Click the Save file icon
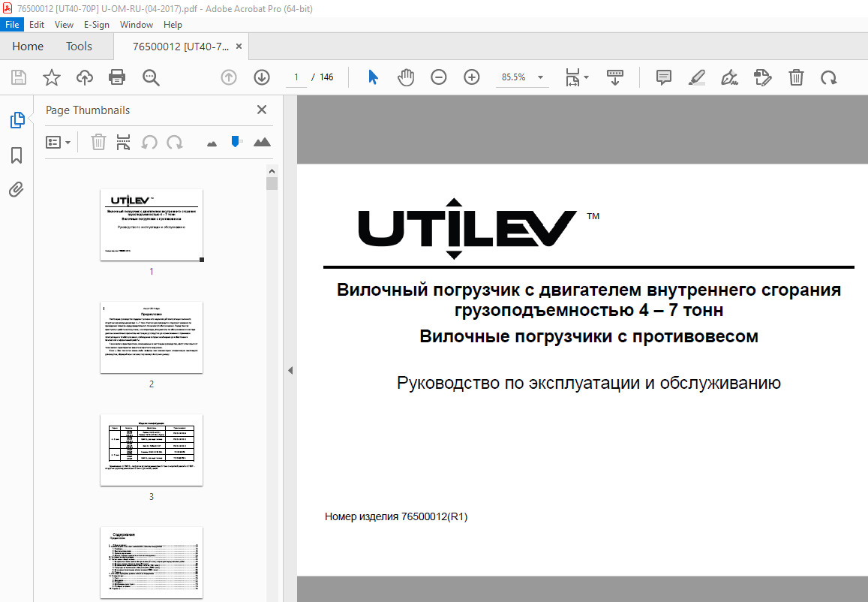The height and width of the screenshot is (602, 868). [19, 77]
